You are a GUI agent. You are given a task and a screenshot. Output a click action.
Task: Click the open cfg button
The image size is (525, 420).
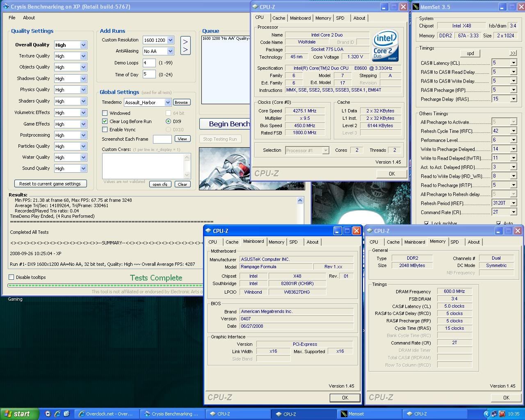(160, 185)
